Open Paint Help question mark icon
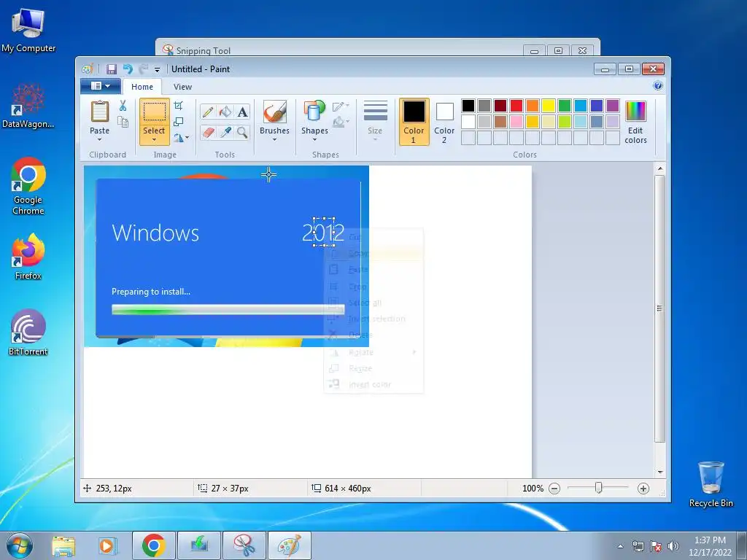Viewport: 747px width, 560px height. pyautogui.click(x=658, y=86)
